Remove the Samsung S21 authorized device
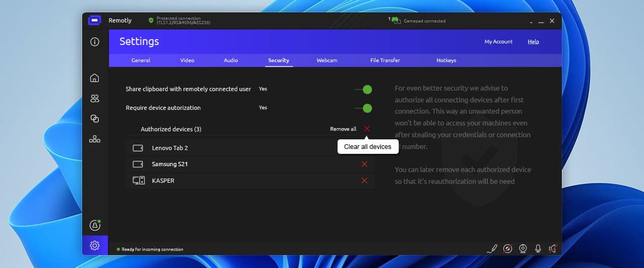This screenshot has width=644, height=268. 364,164
